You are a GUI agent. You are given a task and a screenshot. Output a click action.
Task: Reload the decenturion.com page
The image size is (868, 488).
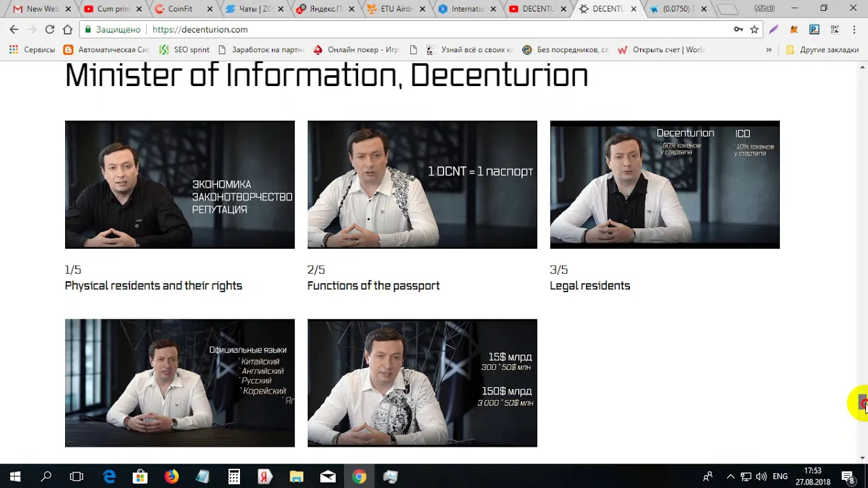pyautogui.click(x=50, y=30)
